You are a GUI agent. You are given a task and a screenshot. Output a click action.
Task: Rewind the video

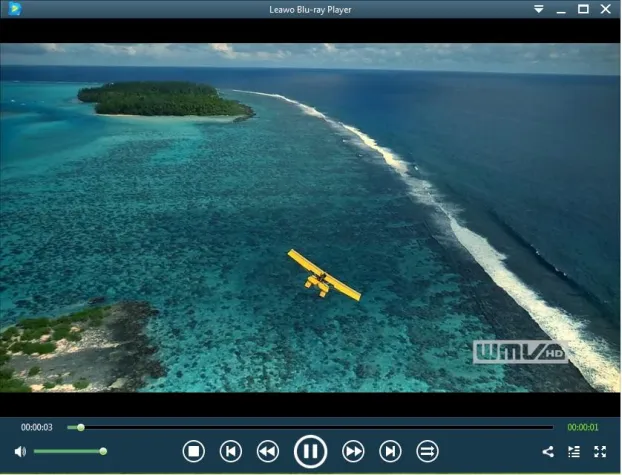268,451
